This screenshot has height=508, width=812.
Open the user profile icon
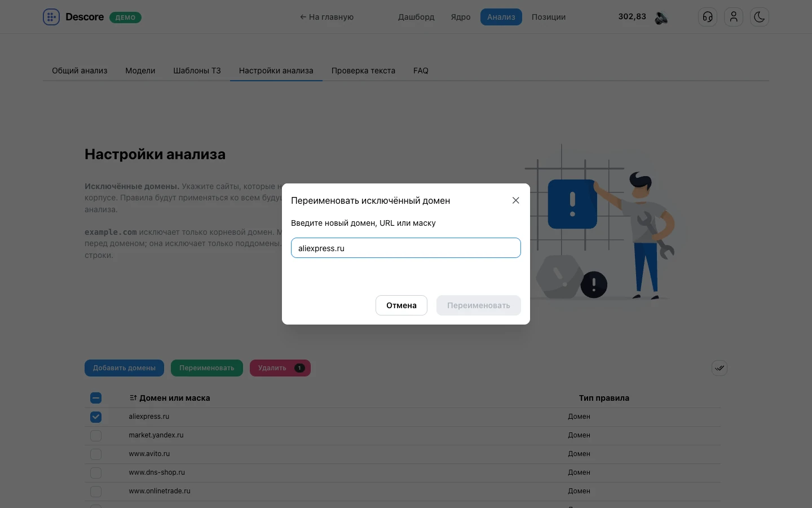tap(734, 17)
